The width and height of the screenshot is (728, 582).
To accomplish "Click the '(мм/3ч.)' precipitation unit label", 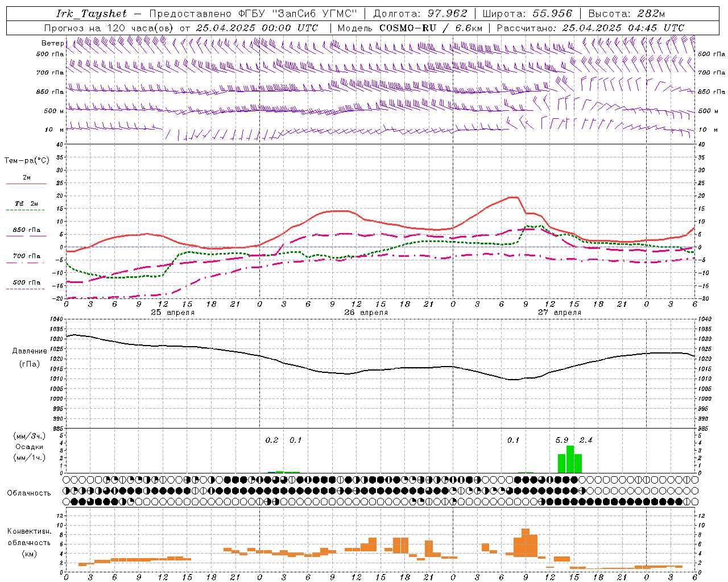I will pyautogui.click(x=30, y=436).
